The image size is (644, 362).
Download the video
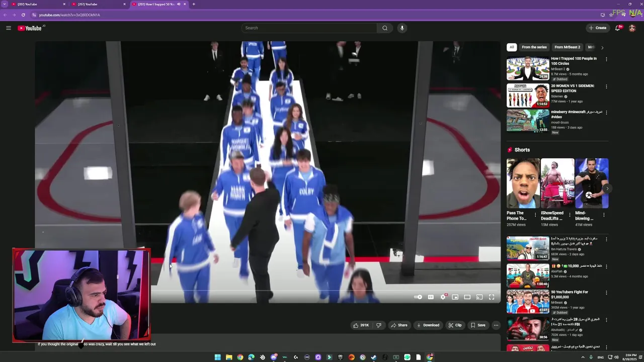point(428,325)
